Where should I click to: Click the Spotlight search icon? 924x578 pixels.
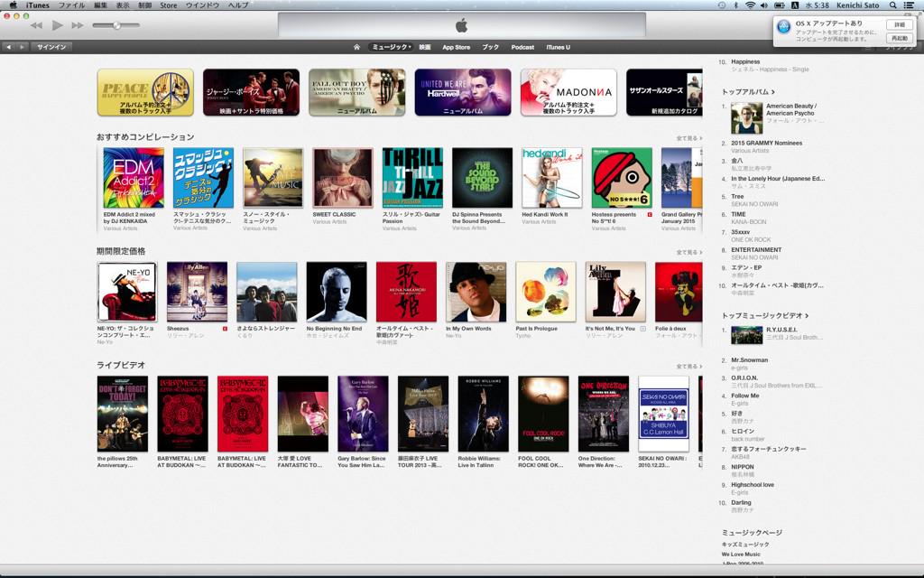pyautogui.click(x=893, y=5)
